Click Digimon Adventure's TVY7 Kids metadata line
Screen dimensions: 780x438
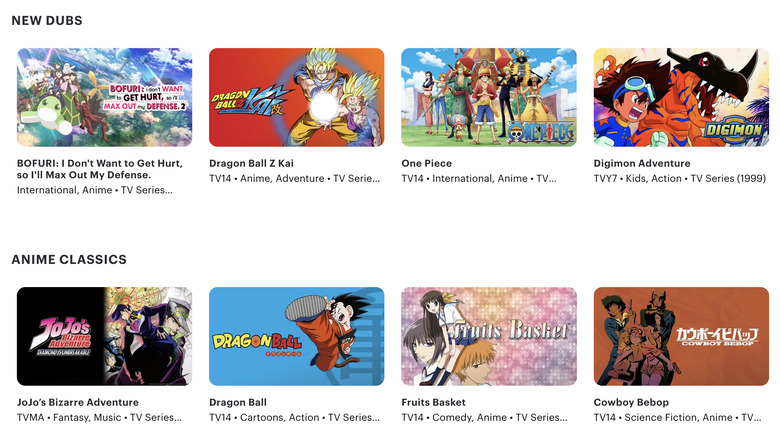click(680, 178)
